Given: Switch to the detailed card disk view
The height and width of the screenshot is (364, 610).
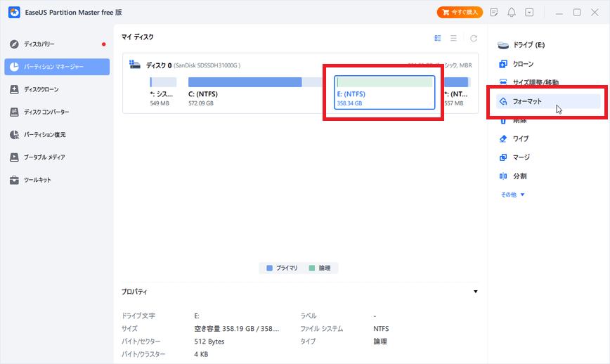Looking at the screenshot, I should [438, 38].
